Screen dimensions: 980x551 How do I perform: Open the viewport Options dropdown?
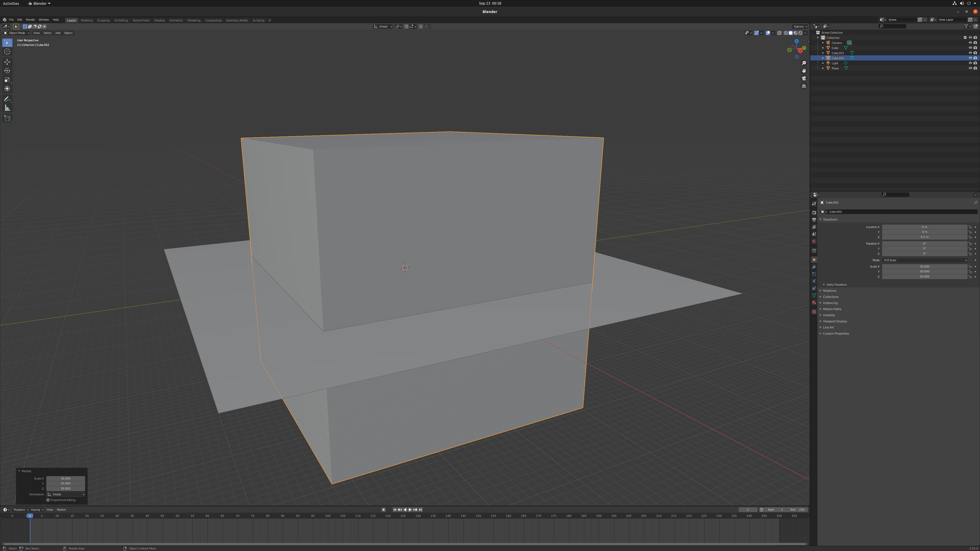(x=800, y=27)
